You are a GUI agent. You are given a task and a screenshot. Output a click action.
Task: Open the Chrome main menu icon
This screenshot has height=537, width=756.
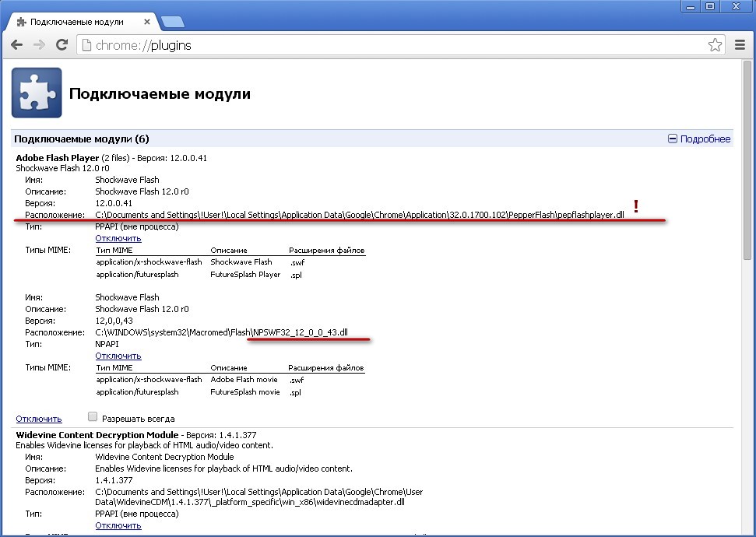click(740, 45)
